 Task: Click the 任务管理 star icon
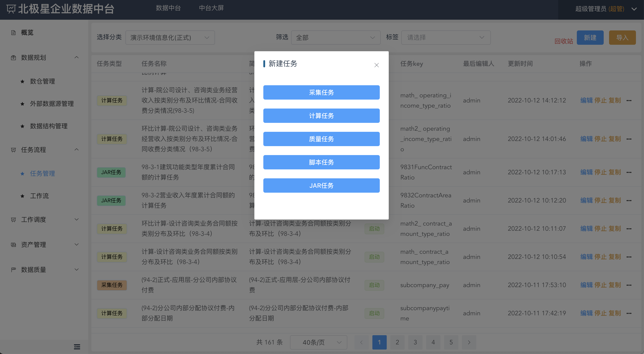pos(22,174)
